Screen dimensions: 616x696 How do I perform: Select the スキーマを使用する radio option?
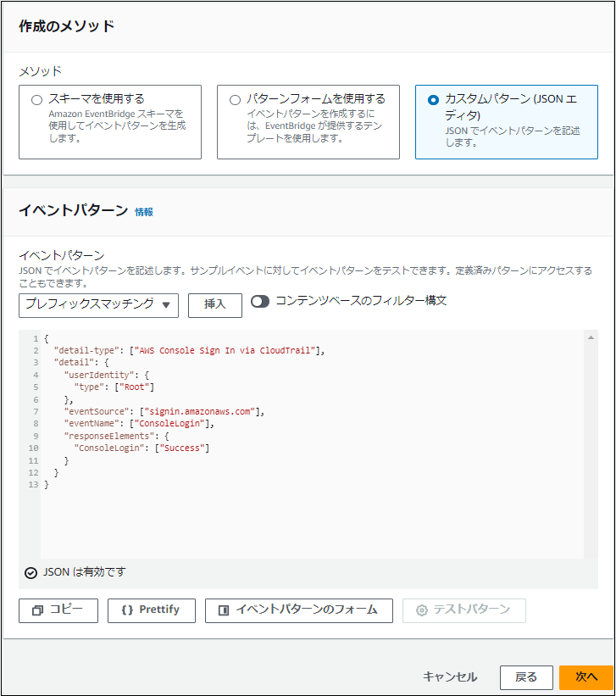pyautogui.click(x=36, y=100)
